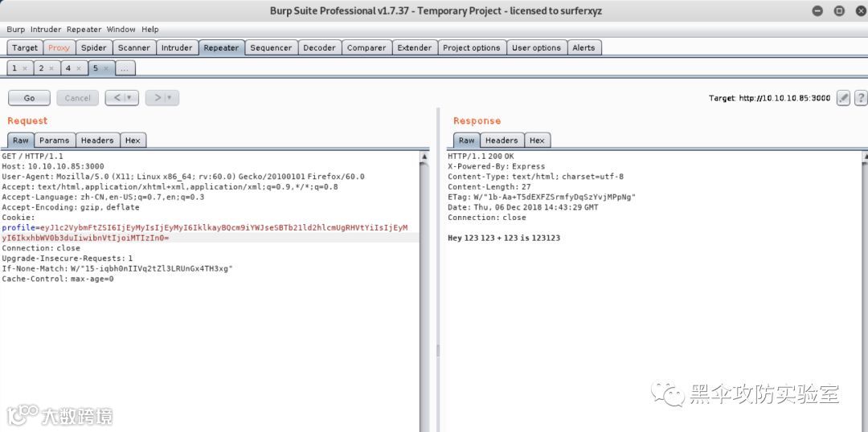The height and width of the screenshot is (432, 868).
Task: Close Repeater tab 2
Action: click(51, 68)
